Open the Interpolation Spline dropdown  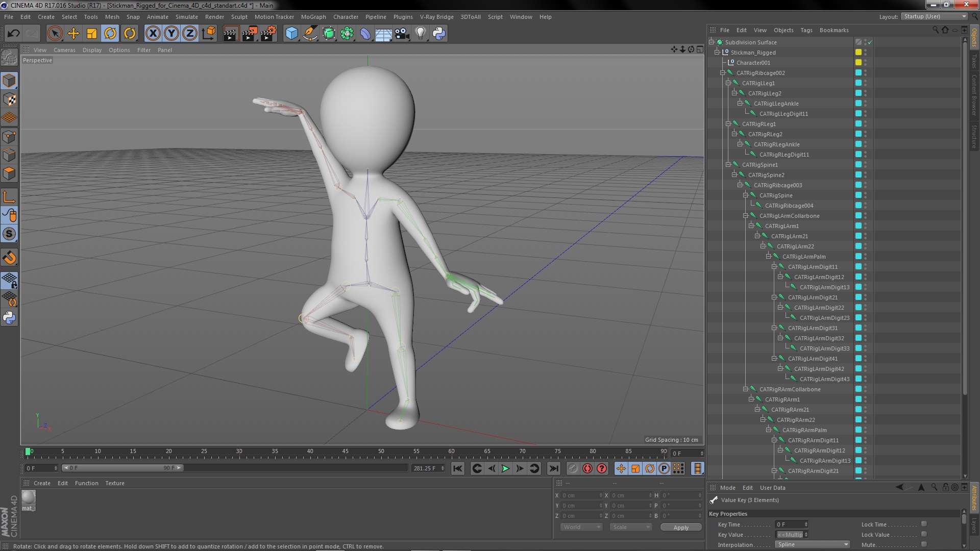pos(813,544)
